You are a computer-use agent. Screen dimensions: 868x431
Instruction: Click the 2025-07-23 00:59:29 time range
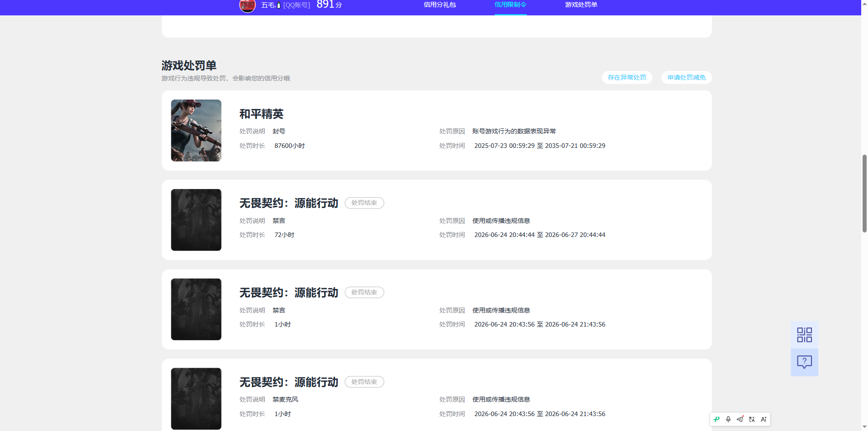coord(540,146)
